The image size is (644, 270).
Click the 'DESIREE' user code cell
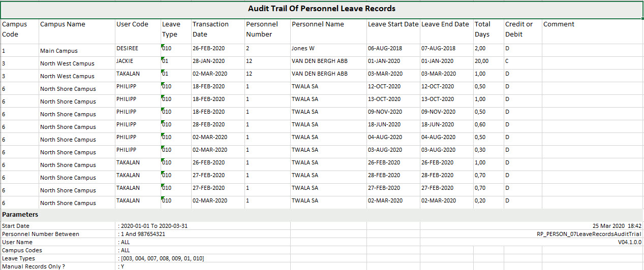(x=127, y=49)
